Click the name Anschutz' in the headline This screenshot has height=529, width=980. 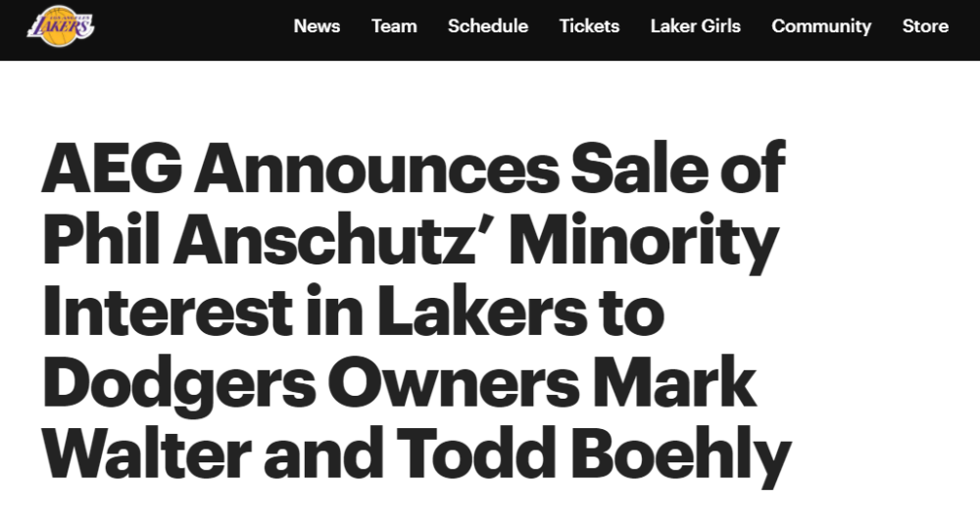[325, 239]
